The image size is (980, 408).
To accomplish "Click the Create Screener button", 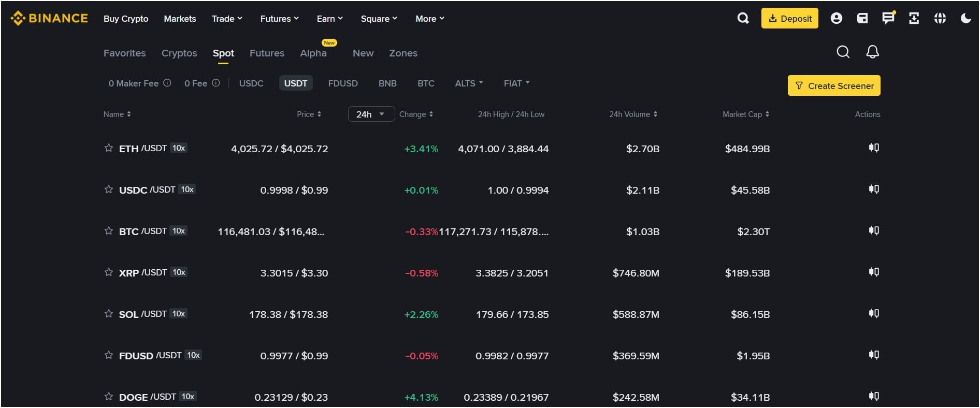I will point(834,86).
